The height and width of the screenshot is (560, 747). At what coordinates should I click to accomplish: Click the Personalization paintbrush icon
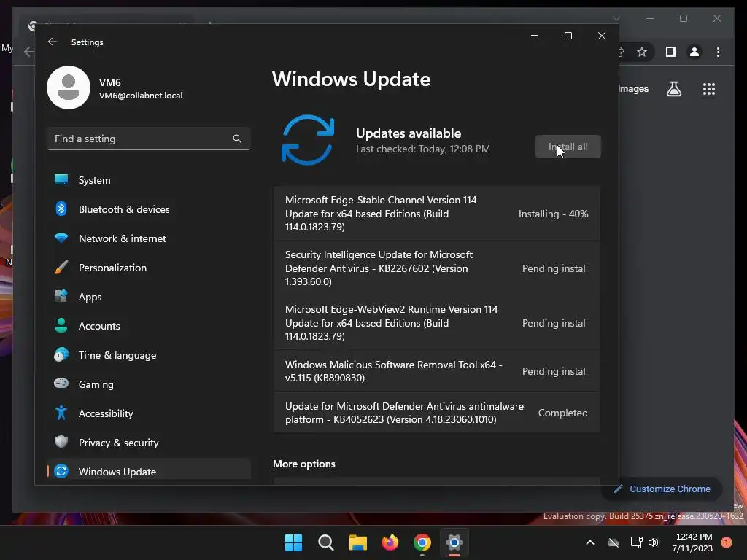(61, 267)
